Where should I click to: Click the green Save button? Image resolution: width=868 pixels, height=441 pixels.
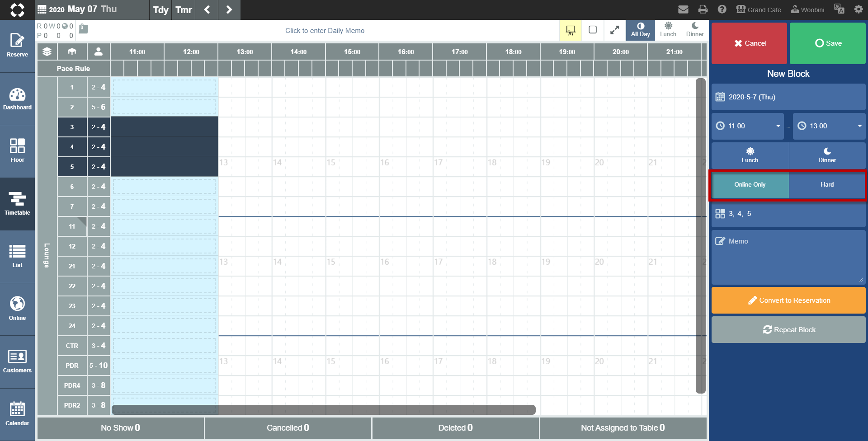[x=828, y=43]
